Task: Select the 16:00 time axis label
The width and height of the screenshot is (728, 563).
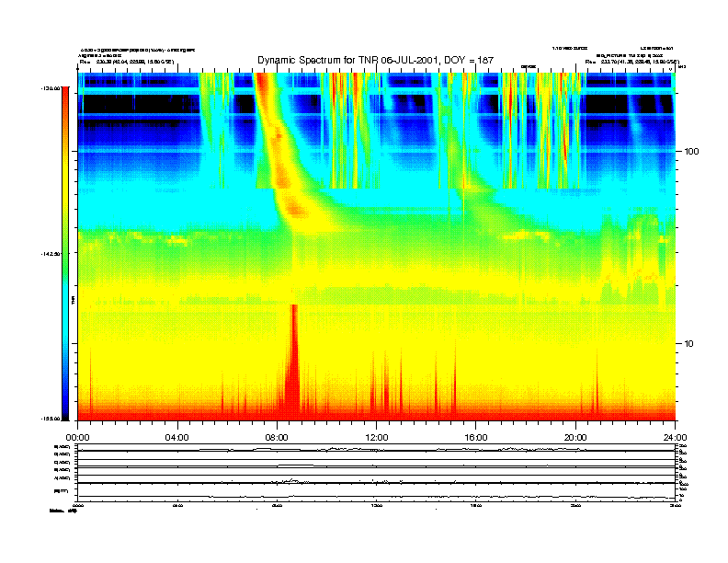Action: 476,438
